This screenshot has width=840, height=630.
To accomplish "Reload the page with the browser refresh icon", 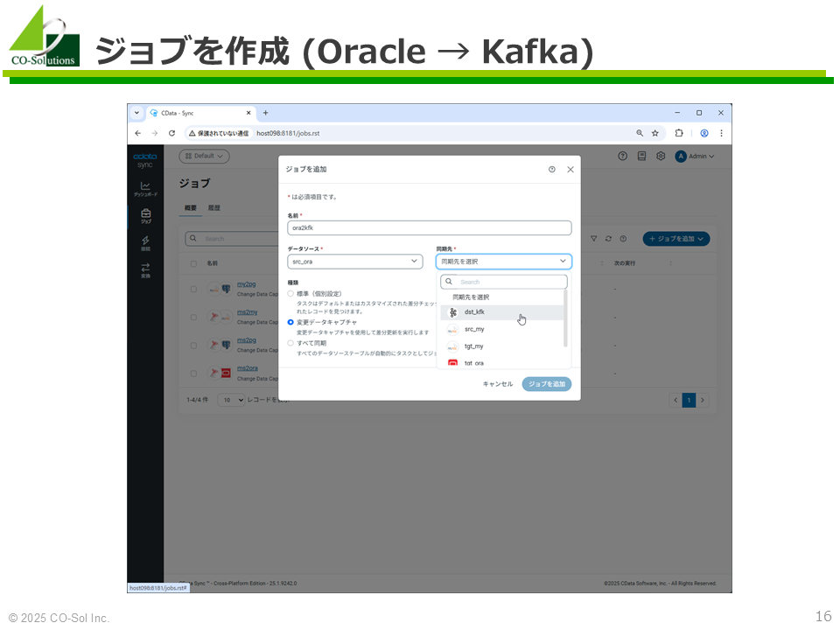I will (x=172, y=133).
